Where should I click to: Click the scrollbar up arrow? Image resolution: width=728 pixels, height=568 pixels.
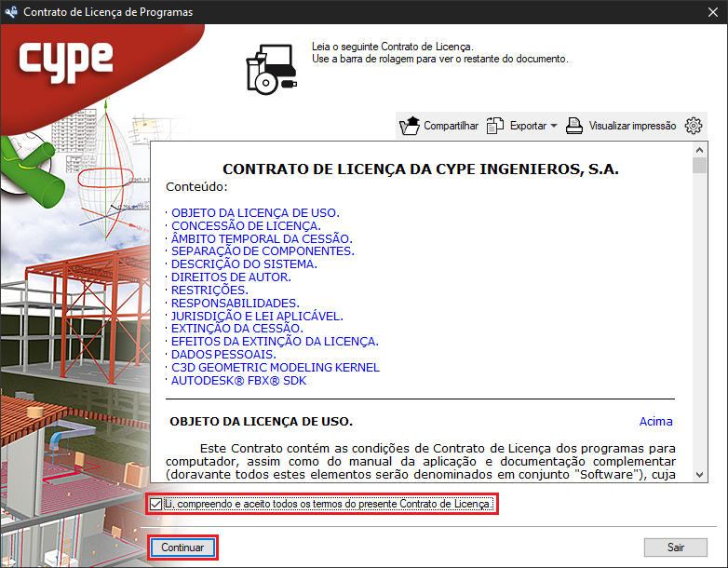[x=700, y=150]
